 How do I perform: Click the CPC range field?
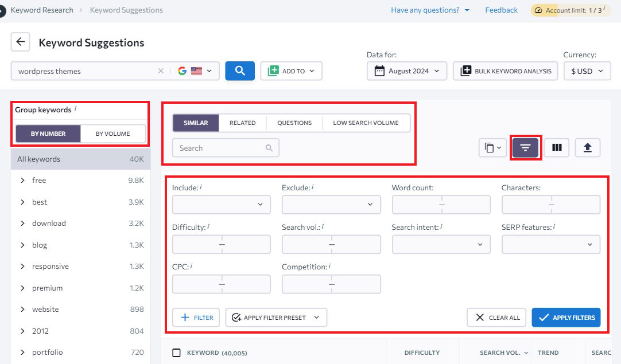[x=222, y=284]
